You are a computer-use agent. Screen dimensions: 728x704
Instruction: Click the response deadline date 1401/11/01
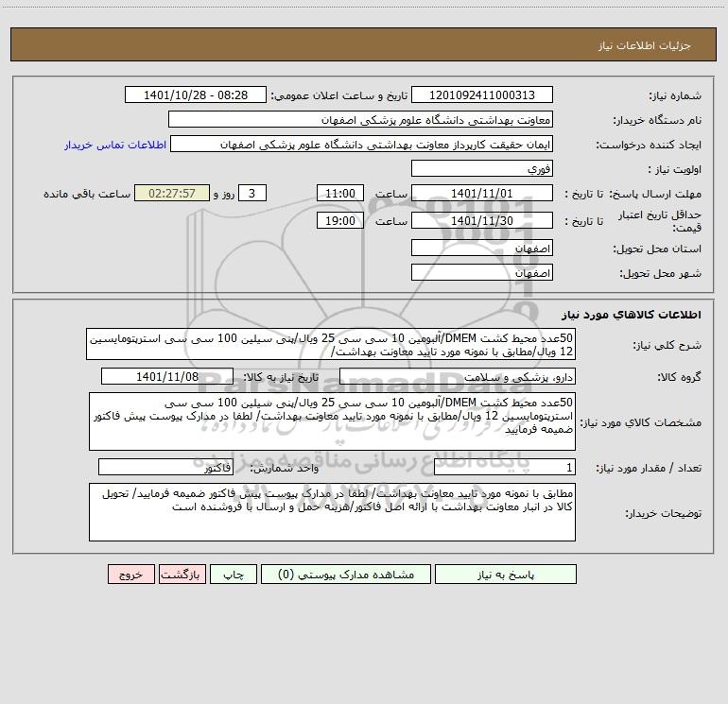pos(482,193)
